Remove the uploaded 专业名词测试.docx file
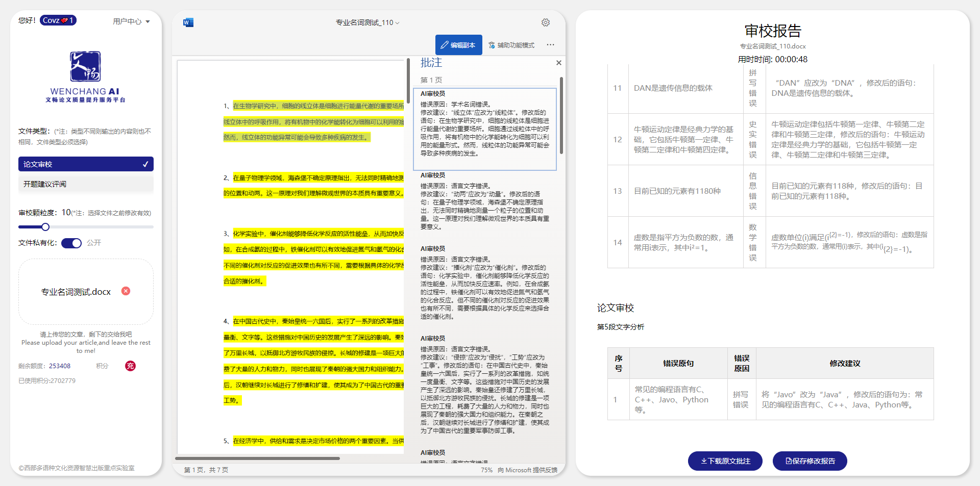The image size is (980, 486). (x=126, y=291)
